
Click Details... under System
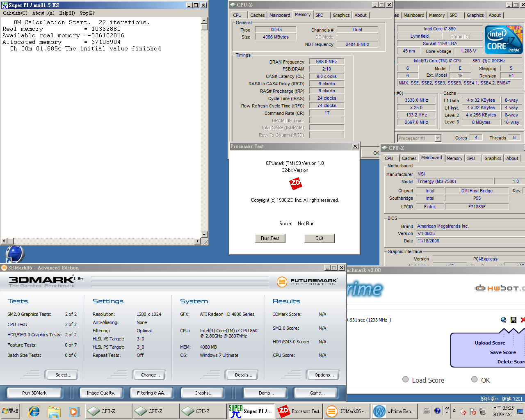(241, 374)
